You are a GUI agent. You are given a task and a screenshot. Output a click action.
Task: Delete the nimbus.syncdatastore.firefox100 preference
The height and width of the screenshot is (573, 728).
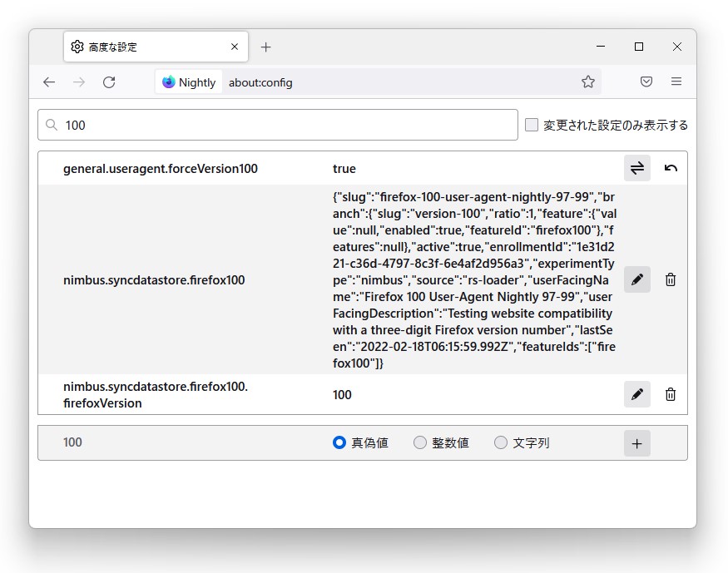671,279
